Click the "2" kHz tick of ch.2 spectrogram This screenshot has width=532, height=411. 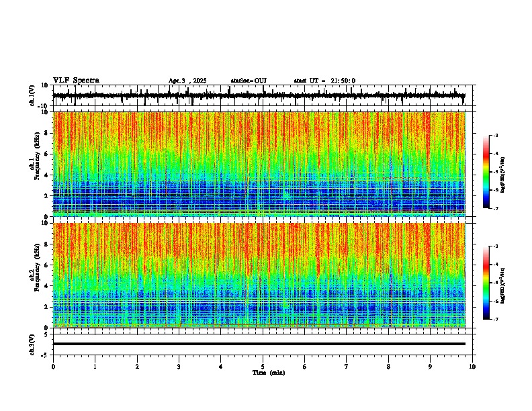(x=47, y=307)
